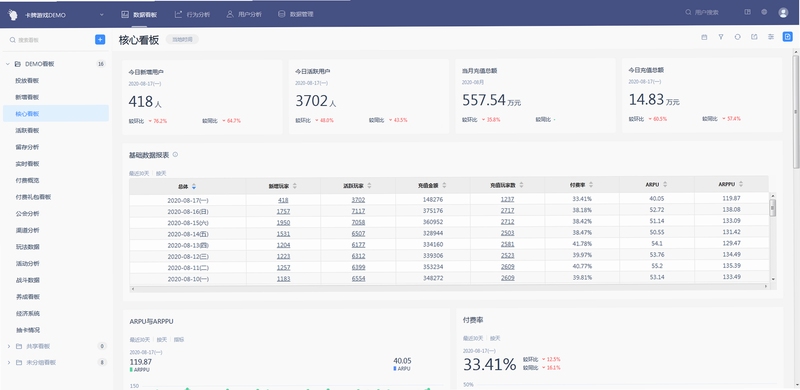Sort the ARPU column

click(x=665, y=184)
